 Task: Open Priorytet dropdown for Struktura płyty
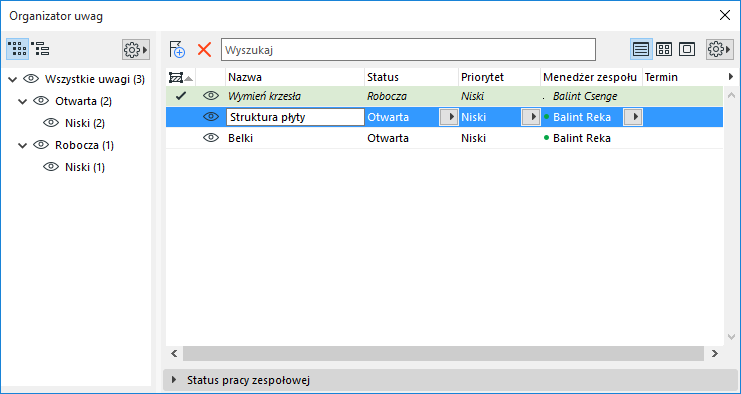pos(531,117)
